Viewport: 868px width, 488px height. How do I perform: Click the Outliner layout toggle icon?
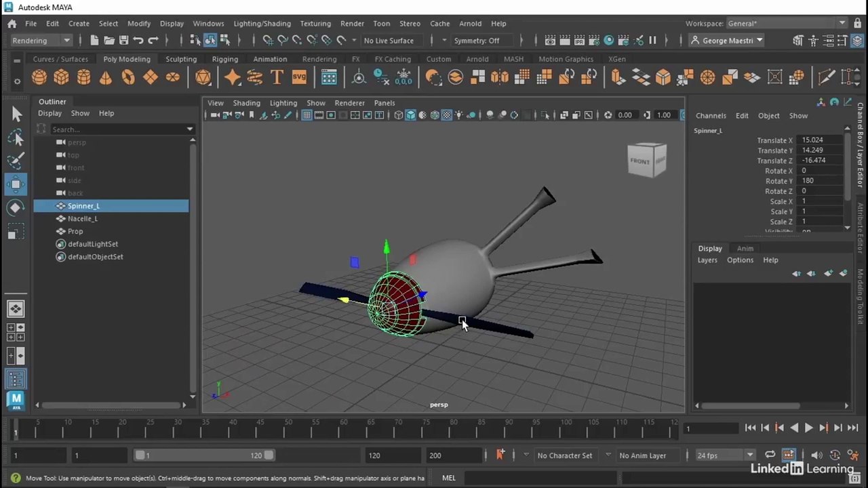click(16, 380)
